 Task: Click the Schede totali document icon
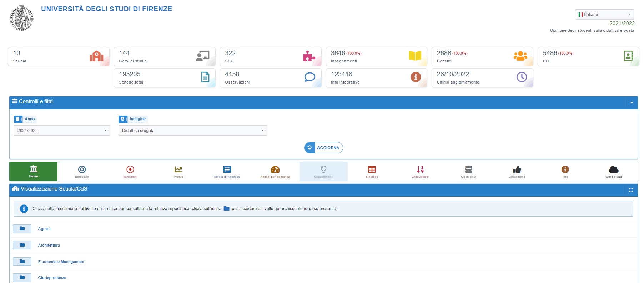click(205, 77)
